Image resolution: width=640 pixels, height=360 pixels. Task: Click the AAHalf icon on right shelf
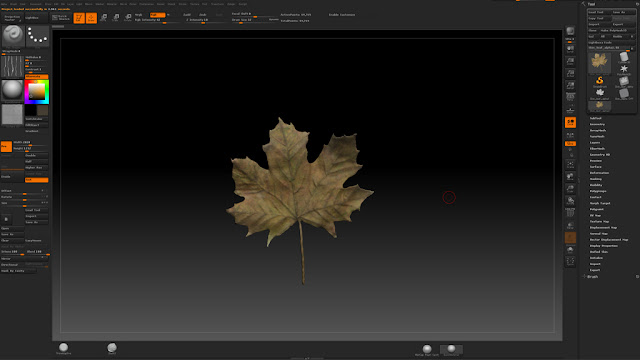570,85
